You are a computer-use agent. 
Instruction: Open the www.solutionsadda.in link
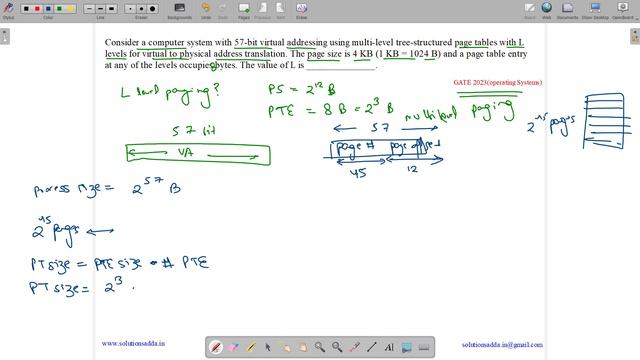[x=133, y=344]
